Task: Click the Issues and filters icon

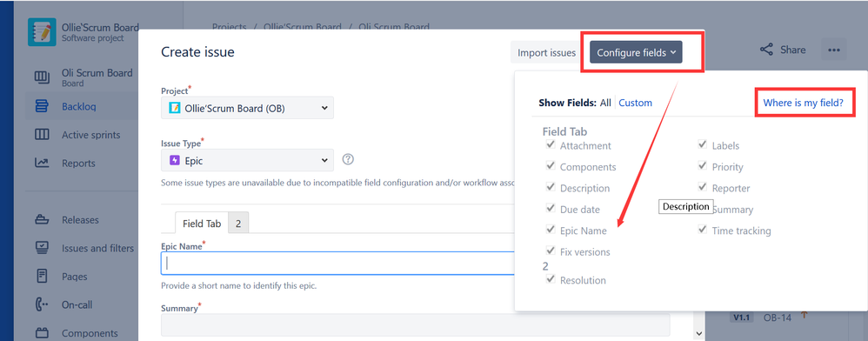Action: pos(42,248)
